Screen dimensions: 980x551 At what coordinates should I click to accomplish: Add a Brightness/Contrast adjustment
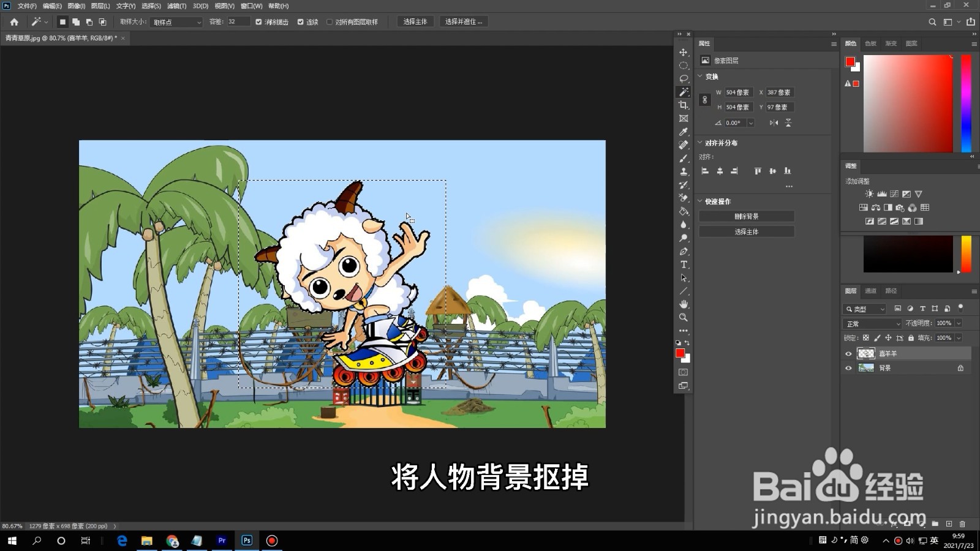point(869,193)
